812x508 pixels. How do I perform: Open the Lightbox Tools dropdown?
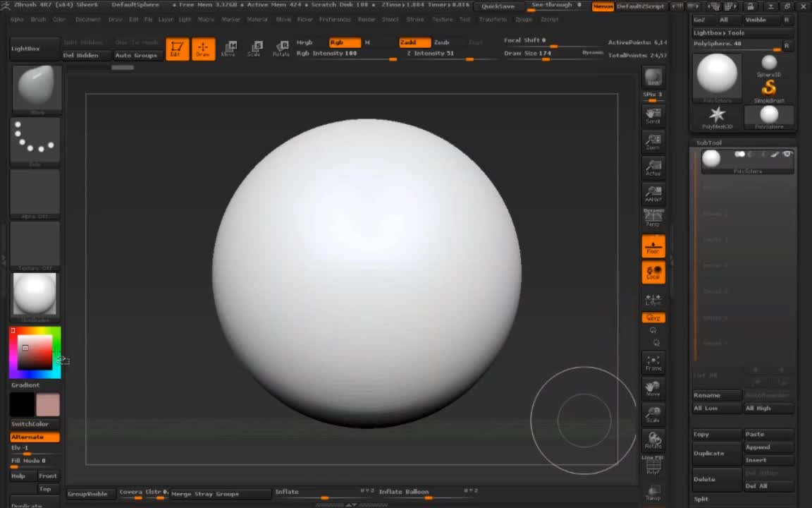(719, 32)
